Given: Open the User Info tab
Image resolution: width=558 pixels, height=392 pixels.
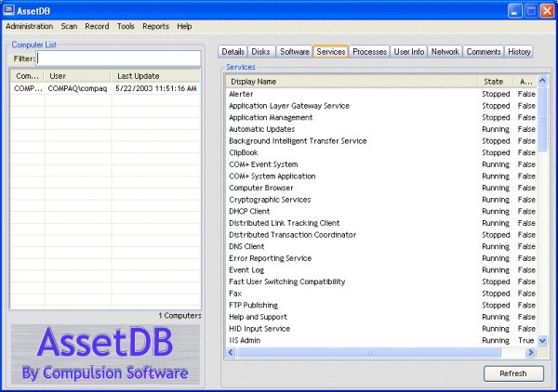Looking at the screenshot, I should tap(409, 51).
